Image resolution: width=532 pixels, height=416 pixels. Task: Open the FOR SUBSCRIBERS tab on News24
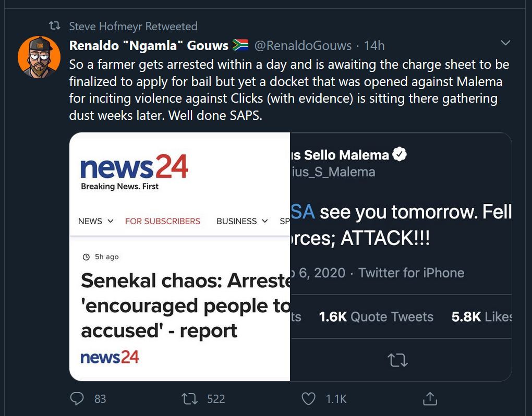click(162, 221)
